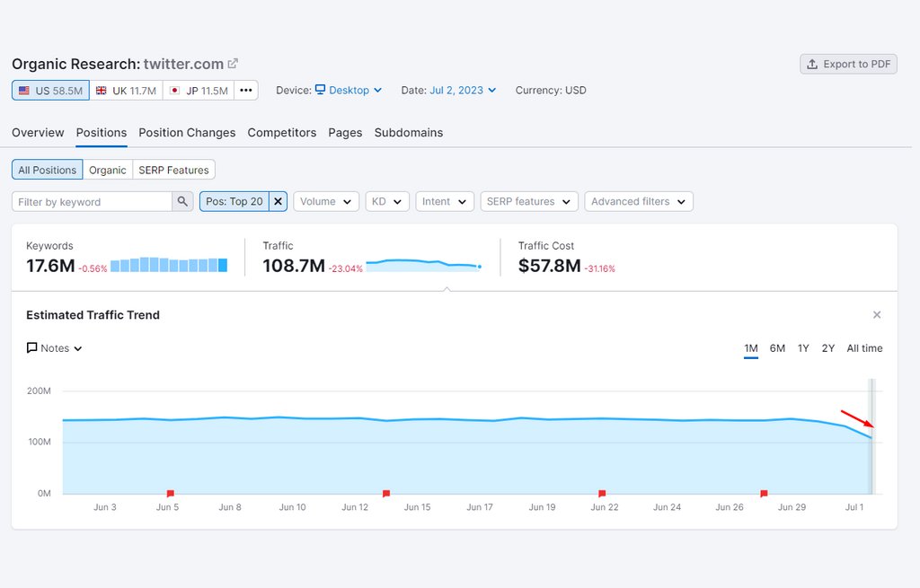Click the Keywords 17.6M metric

tap(50, 266)
